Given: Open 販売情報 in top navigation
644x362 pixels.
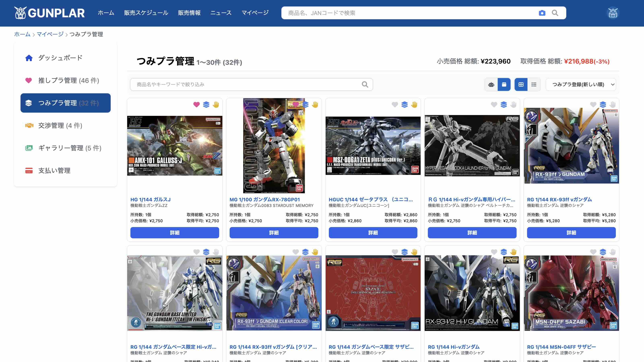Looking at the screenshot, I should click(189, 13).
